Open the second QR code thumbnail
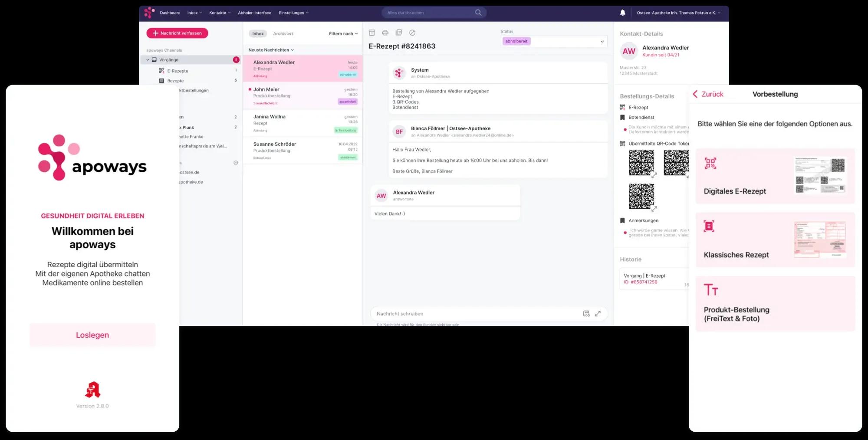868x440 pixels. pos(676,162)
